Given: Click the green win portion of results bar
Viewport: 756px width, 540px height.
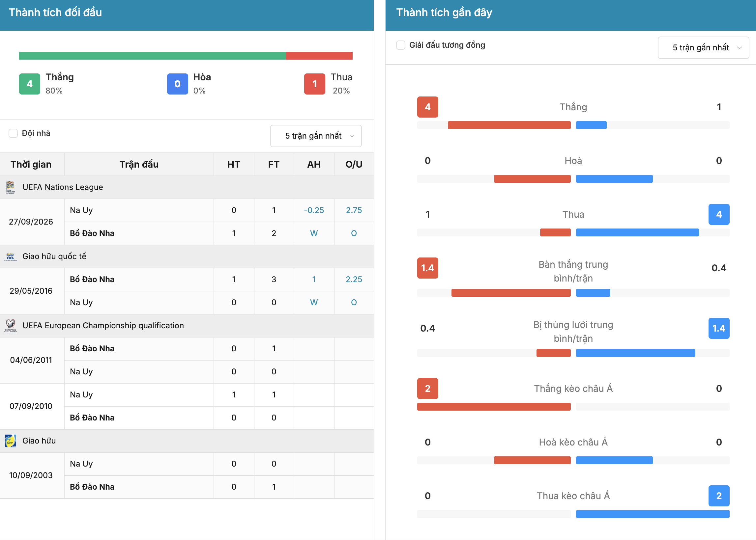Looking at the screenshot, I should click(x=152, y=56).
